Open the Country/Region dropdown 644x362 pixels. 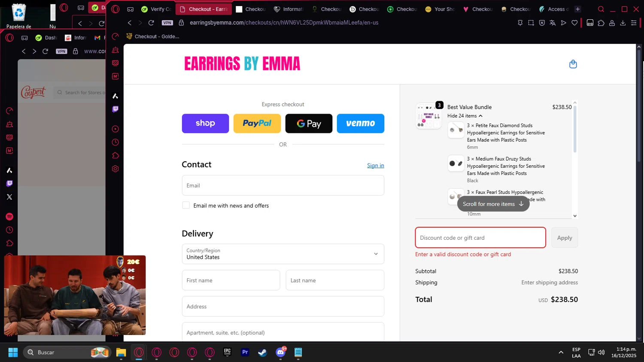pyautogui.click(x=283, y=254)
